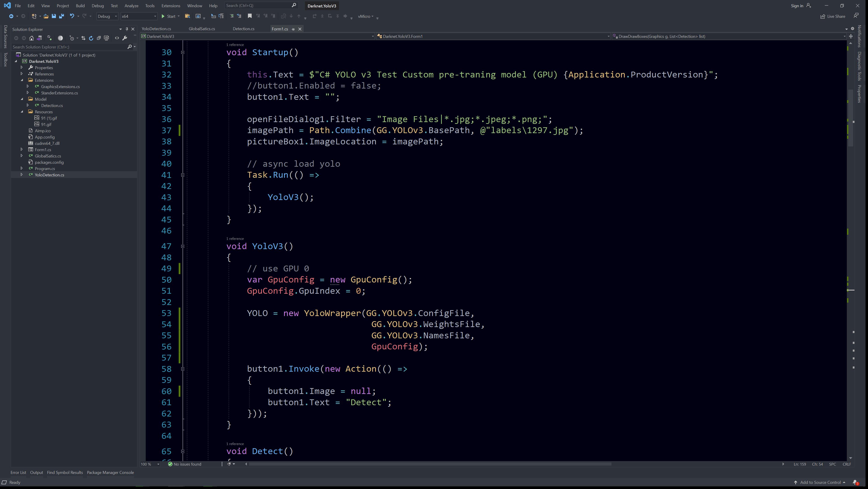The width and height of the screenshot is (868, 489).
Task: Click Add to Source Control
Action: (x=820, y=482)
